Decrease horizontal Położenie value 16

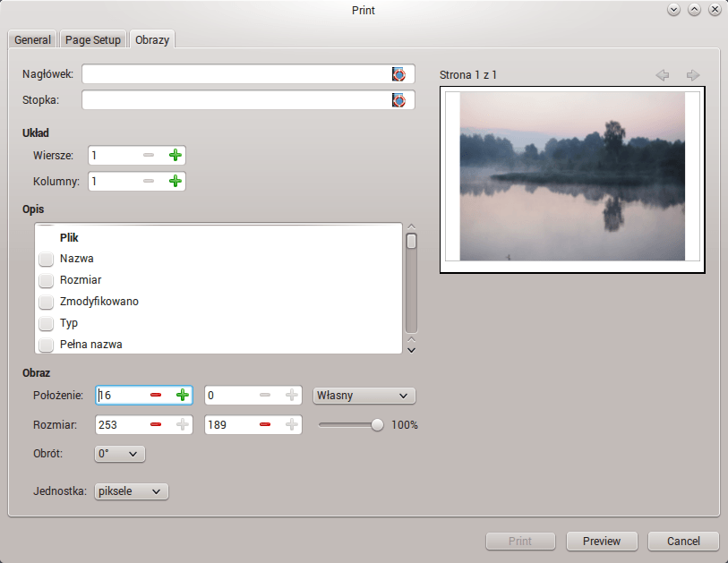pos(156,395)
